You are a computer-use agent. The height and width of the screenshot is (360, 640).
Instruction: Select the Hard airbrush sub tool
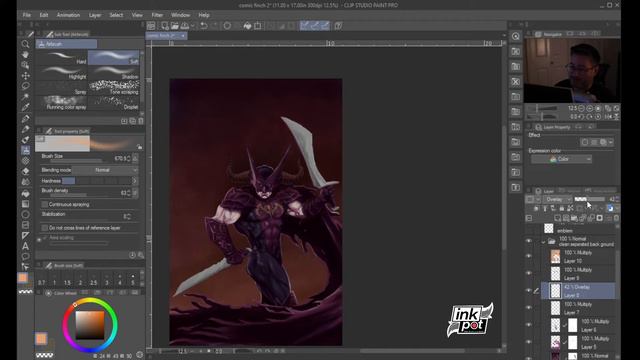click(x=62, y=58)
